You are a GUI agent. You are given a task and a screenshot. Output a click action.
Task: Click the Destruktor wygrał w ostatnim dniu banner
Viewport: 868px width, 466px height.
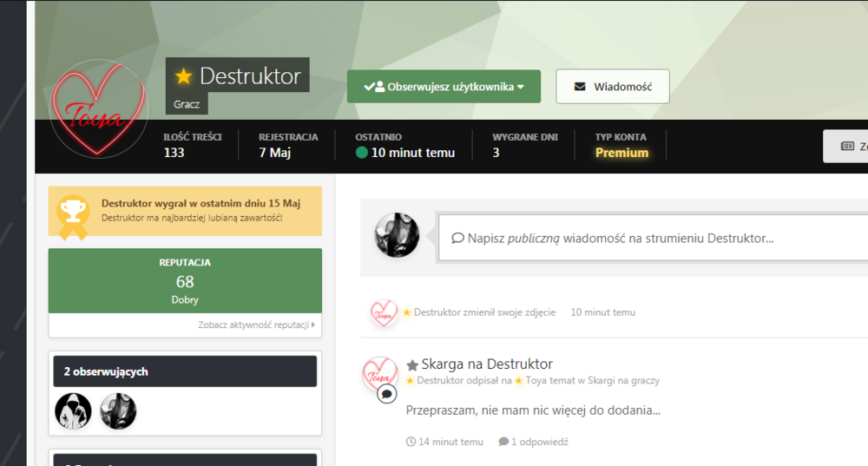point(185,211)
